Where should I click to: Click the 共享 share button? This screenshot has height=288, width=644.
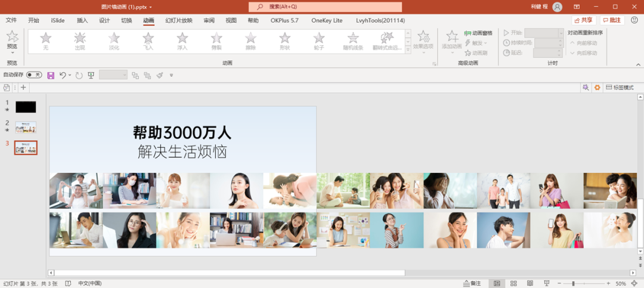coord(584,20)
